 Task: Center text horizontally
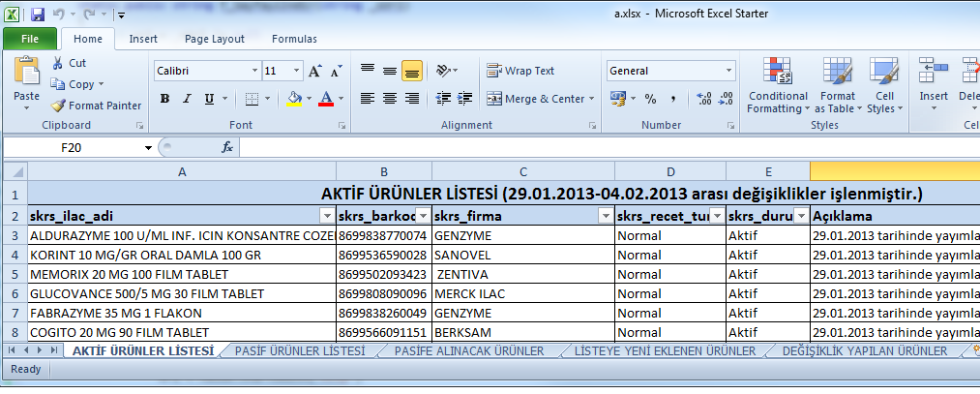(390, 98)
